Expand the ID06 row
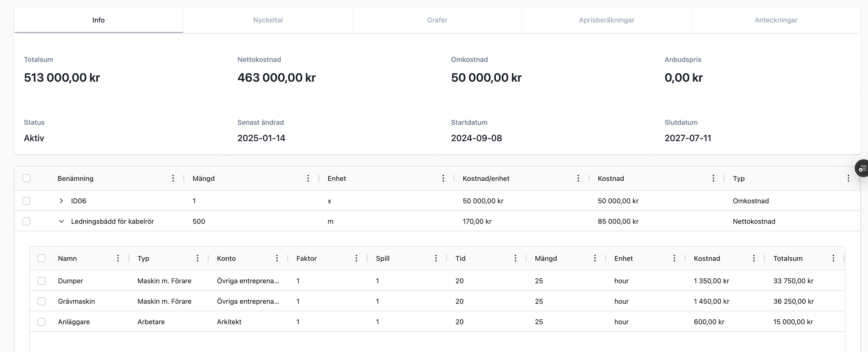 (x=61, y=201)
